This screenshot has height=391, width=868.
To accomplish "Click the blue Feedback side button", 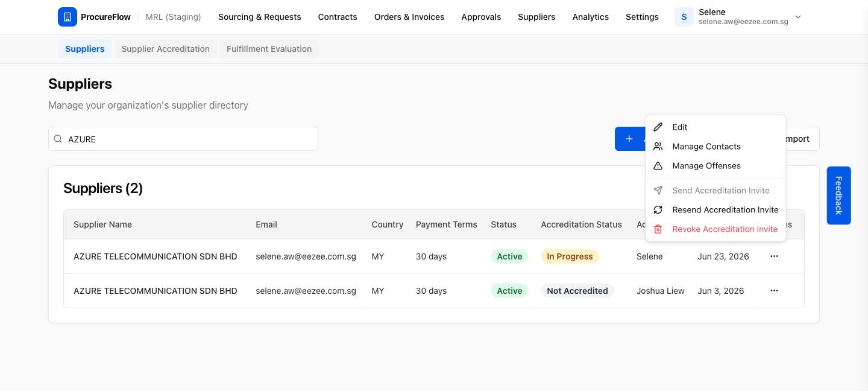I will (x=838, y=195).
